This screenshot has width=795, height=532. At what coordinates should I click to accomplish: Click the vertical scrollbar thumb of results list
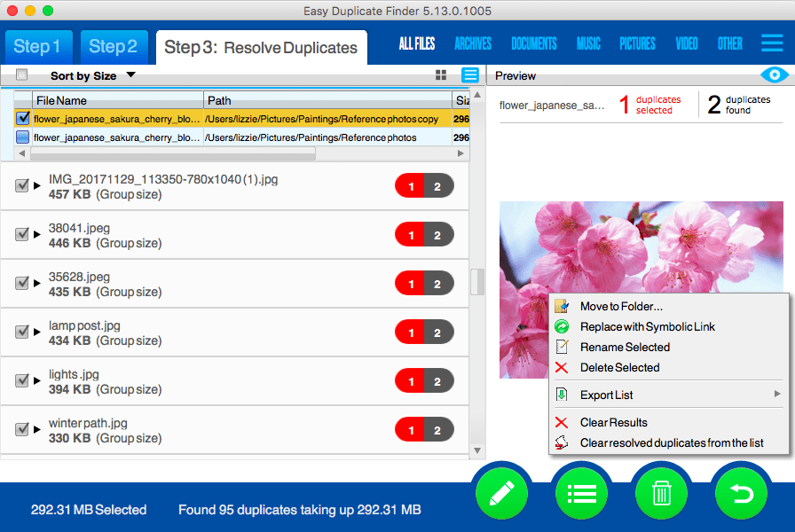pos(477,281)
